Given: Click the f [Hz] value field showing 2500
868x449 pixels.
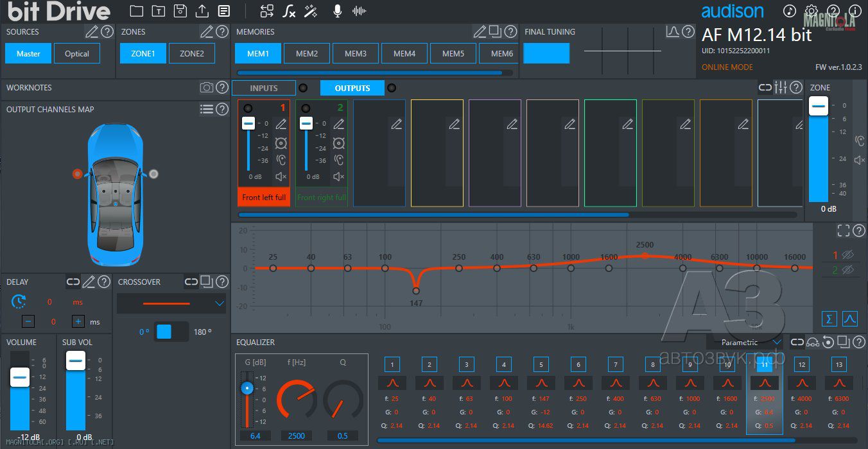Looking at the screenshot, I should pos(297,436).
